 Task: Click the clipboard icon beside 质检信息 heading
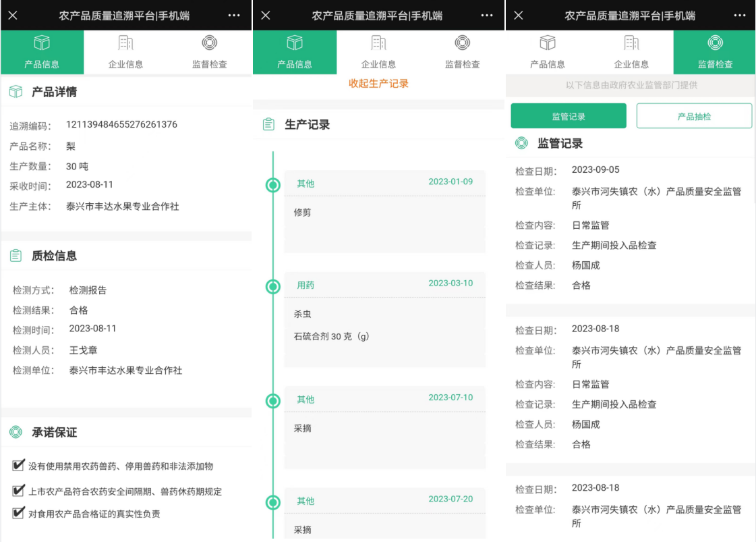click(x=16, y=256)
